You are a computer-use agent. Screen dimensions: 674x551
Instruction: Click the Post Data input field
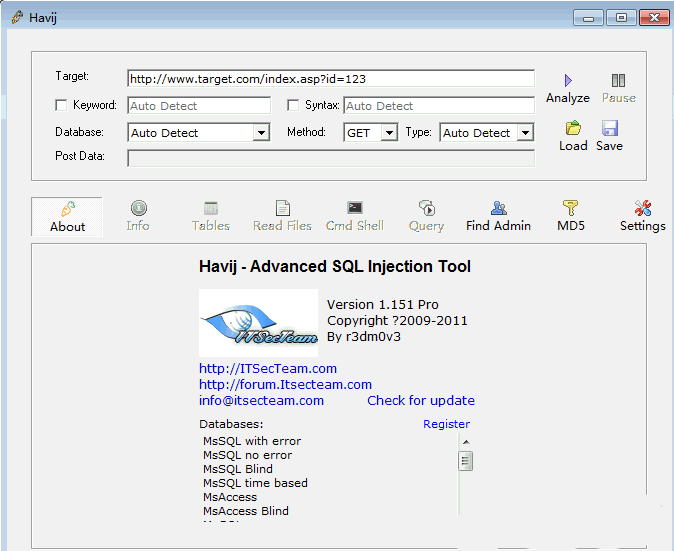coord(331,158)
